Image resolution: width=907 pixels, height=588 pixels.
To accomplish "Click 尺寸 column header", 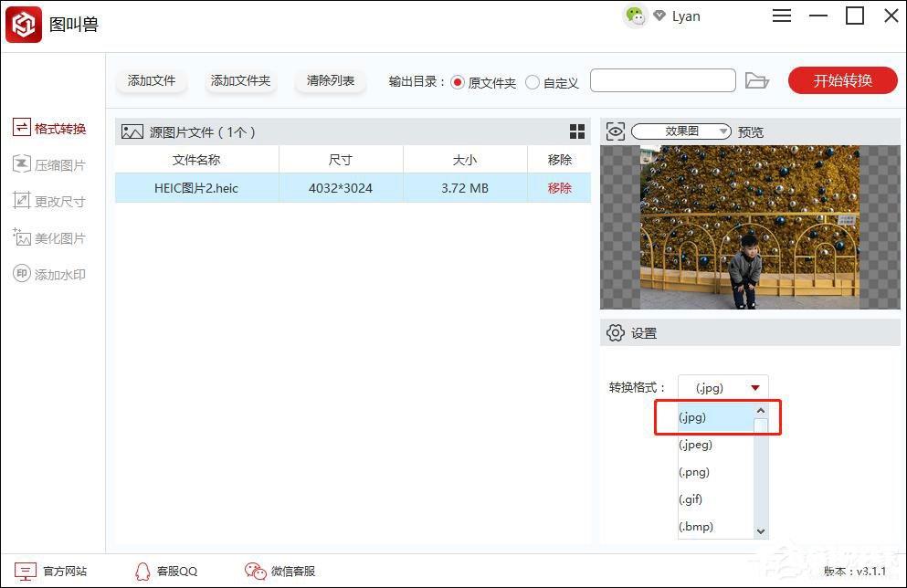I will pos(341,160).
